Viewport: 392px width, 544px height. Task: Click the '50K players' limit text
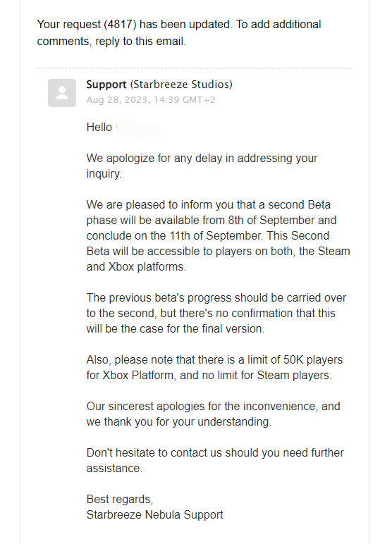tap(313, 360)
